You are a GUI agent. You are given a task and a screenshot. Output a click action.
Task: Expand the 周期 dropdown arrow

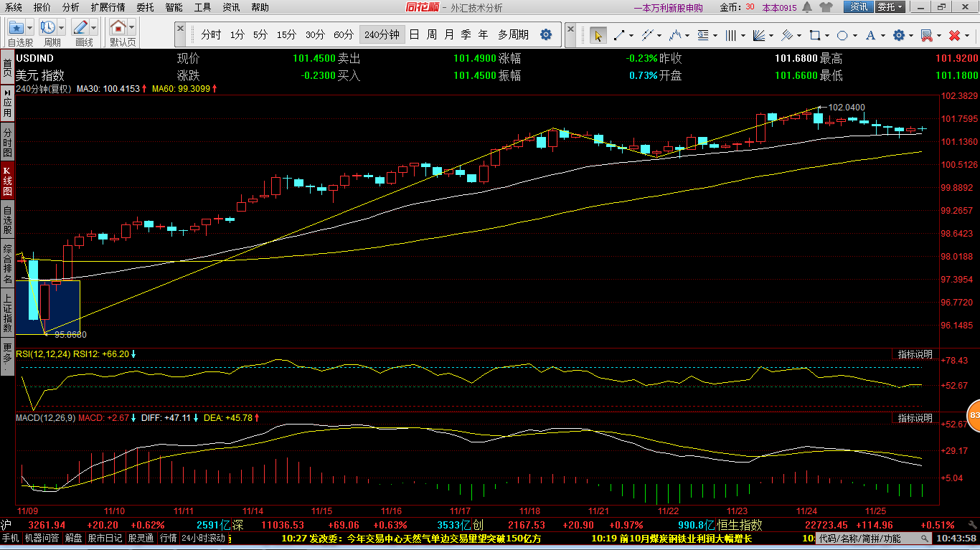62,28
